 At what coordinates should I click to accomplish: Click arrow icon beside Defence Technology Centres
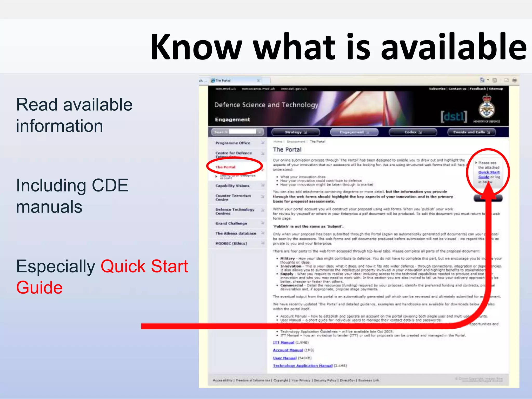click(263, 210)
